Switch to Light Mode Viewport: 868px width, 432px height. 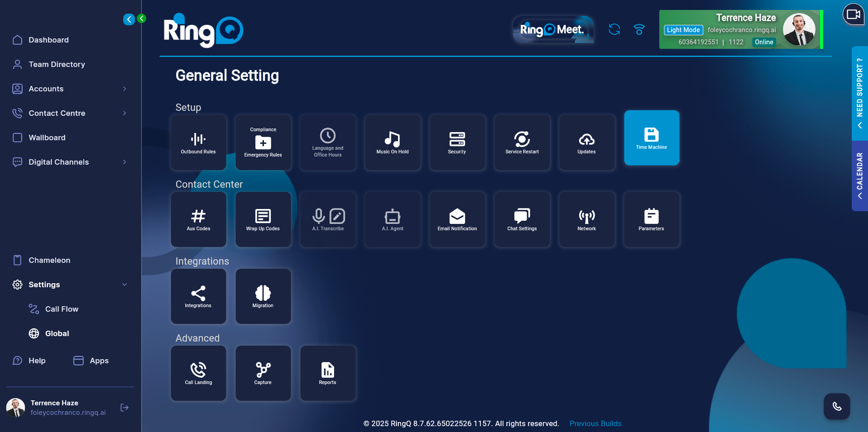[x=683, y=30]
